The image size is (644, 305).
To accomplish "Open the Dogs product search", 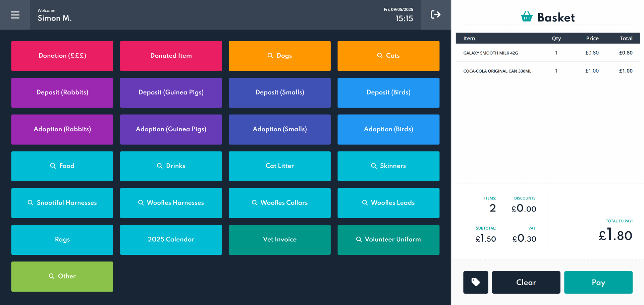I will 279,56.
